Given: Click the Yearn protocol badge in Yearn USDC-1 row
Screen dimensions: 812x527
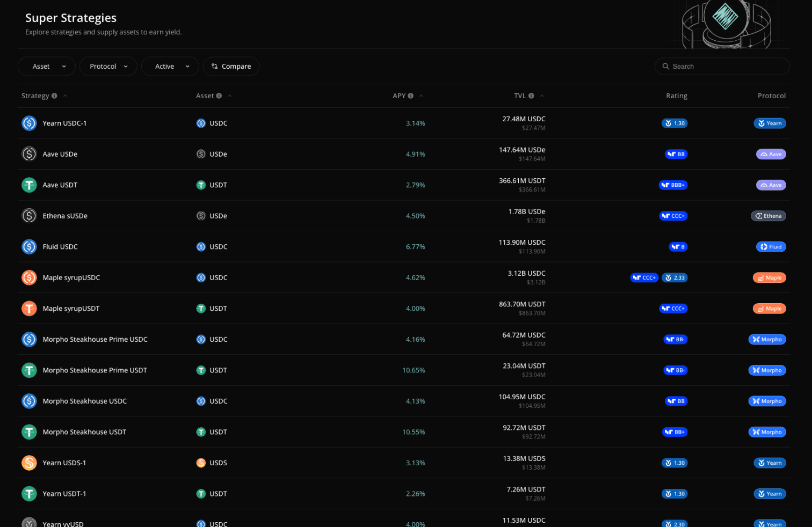Looking at the screenshot, I should [x=770, y=123].
